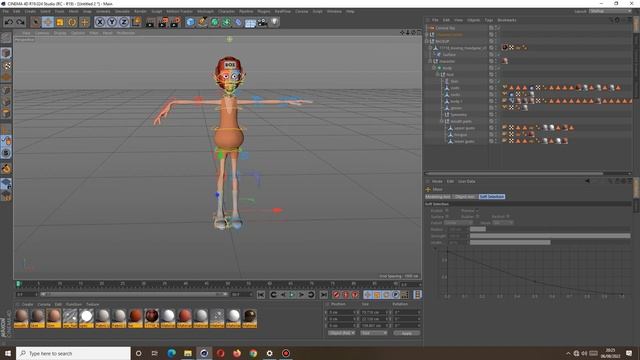Click the Width slider bar
The image size is (640, 360).
point(550,242)
